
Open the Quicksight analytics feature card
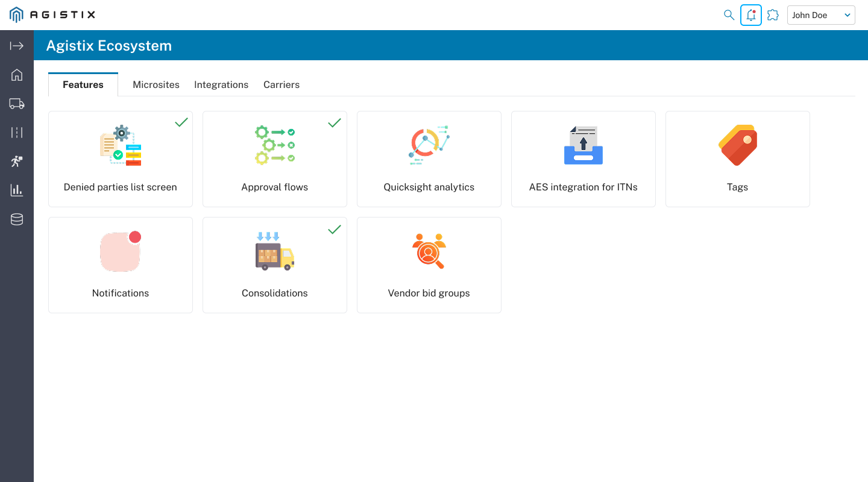tap(429, 159)
